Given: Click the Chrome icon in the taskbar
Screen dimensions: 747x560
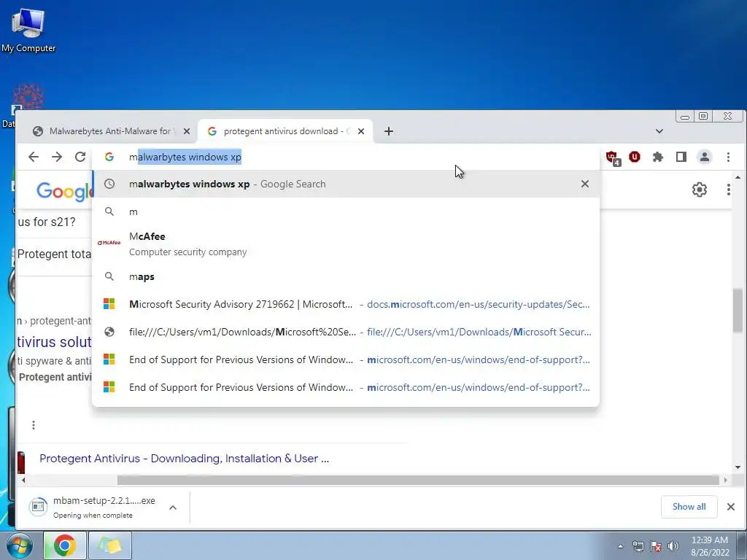Looking at the screenshot, I should (65, 545).
